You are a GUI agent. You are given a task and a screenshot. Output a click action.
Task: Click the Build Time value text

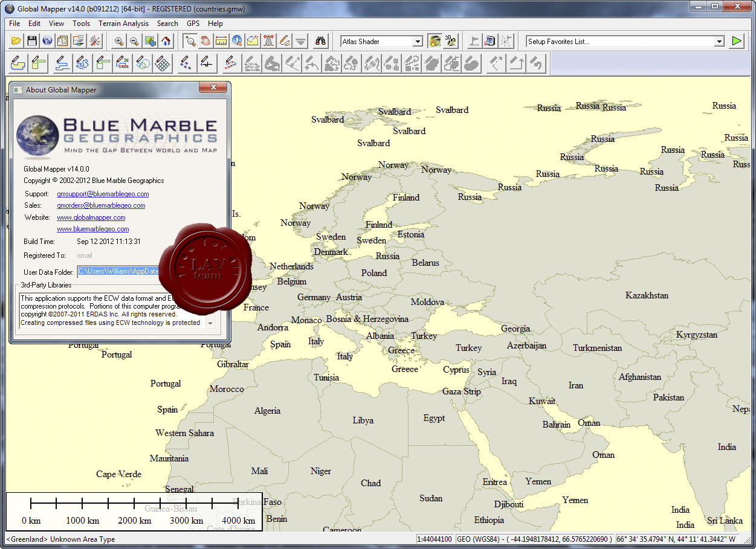click(x=109, y=242)
